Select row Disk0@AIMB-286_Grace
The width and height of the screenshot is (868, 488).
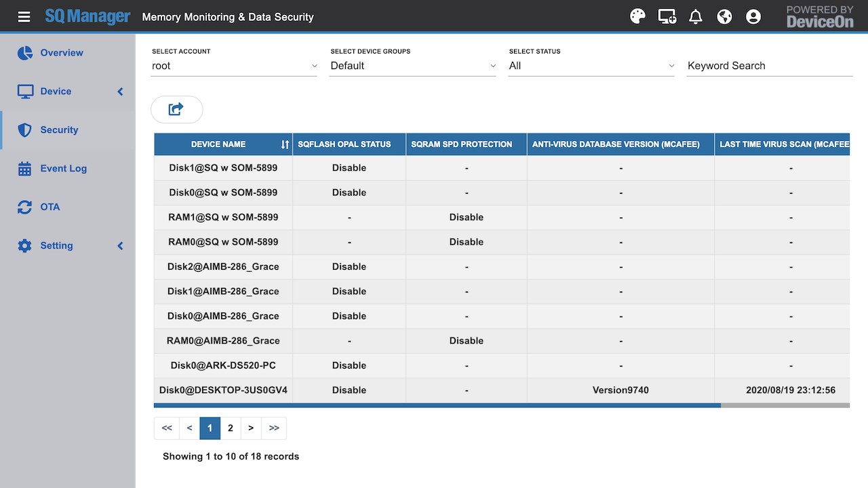tap(502, 317)
